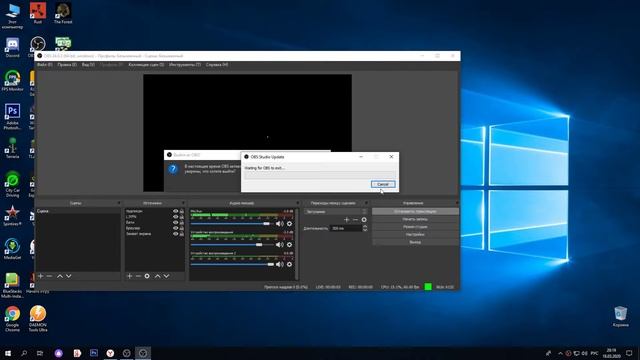Open source properties gear in the Sources toolbar

pyautogui.click(x=147, y=276)
